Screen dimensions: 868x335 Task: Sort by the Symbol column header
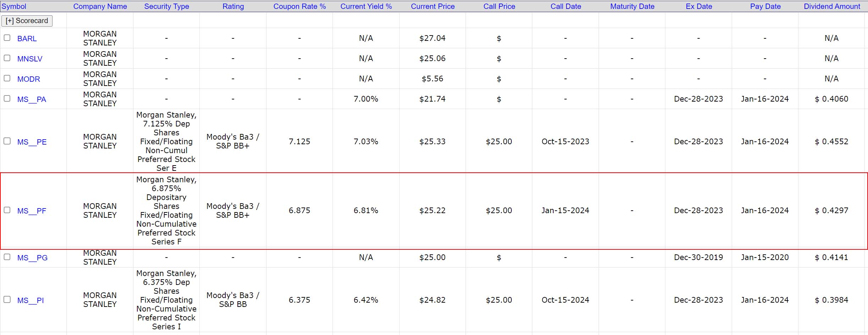pos(14,6)
